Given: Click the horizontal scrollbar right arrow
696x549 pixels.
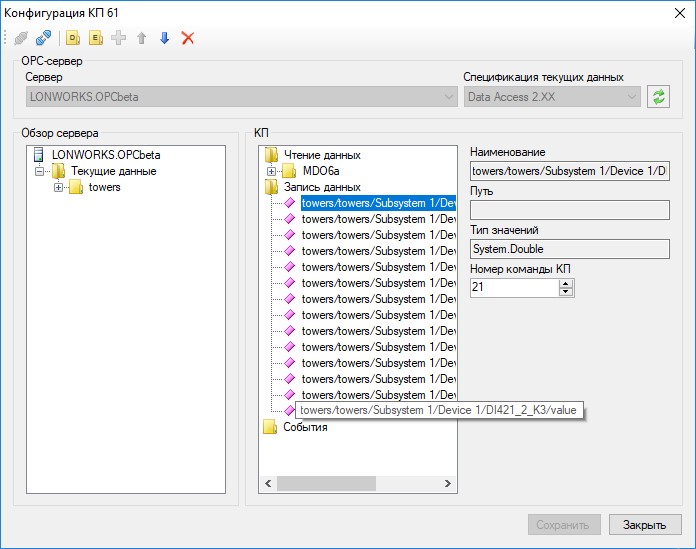Looking at the screenshot, I should (448, 483).
